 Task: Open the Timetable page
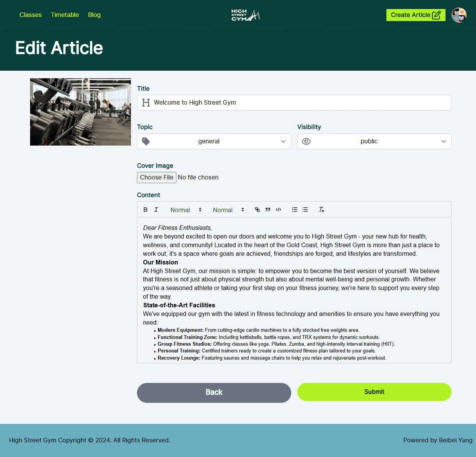click(65, 15)
